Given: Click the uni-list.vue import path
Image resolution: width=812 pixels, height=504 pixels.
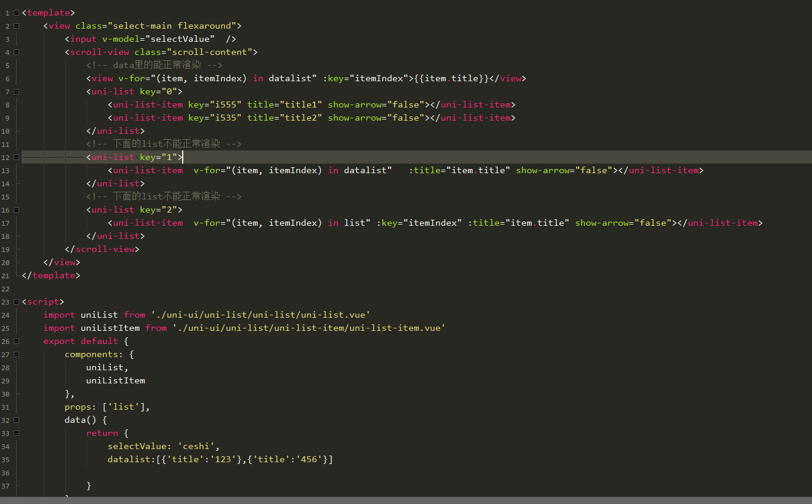Looking at the screenshot, I should (x=260, y=315).
